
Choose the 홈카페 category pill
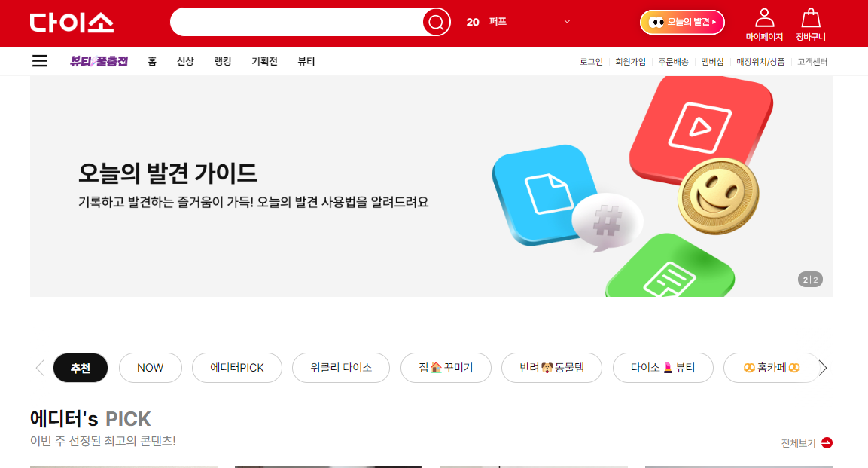(772, 367)
